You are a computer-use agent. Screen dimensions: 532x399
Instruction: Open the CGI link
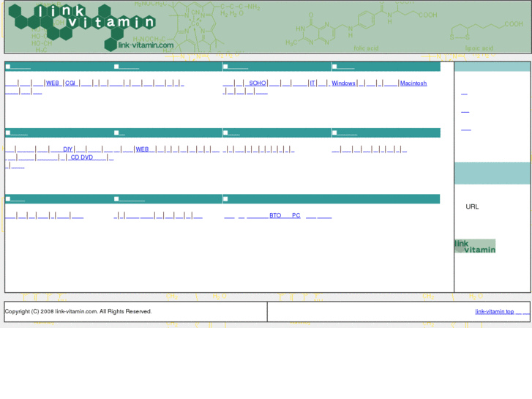71,83
